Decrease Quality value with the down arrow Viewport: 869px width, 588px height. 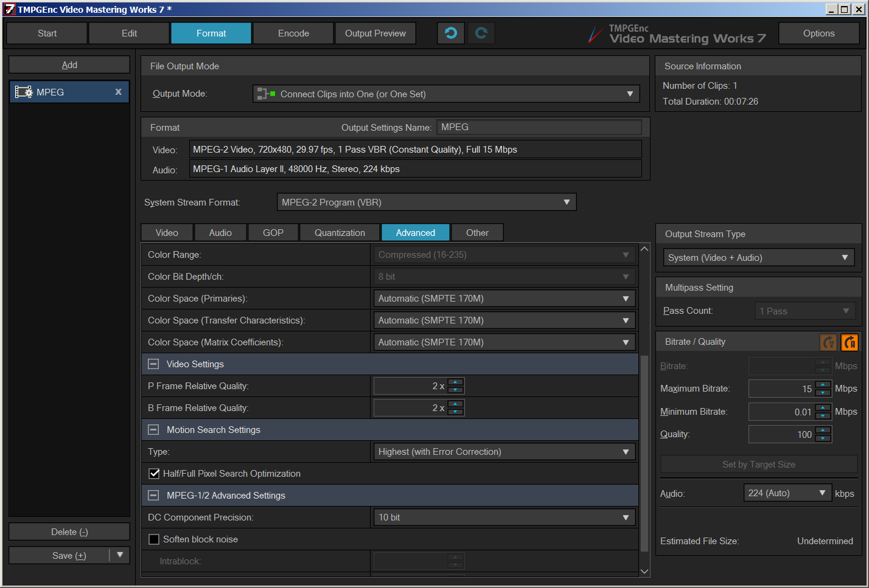pyautogui.click(x=823, y=438)
